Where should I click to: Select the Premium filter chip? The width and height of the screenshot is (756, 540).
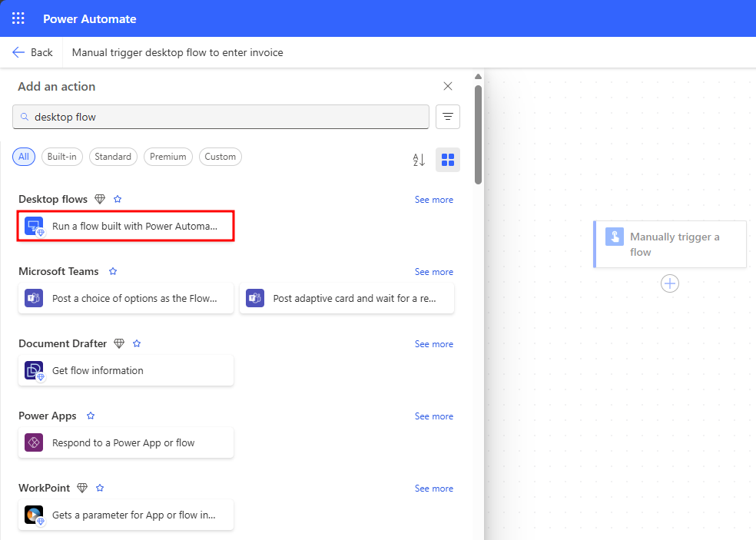[x=167, y=157]
